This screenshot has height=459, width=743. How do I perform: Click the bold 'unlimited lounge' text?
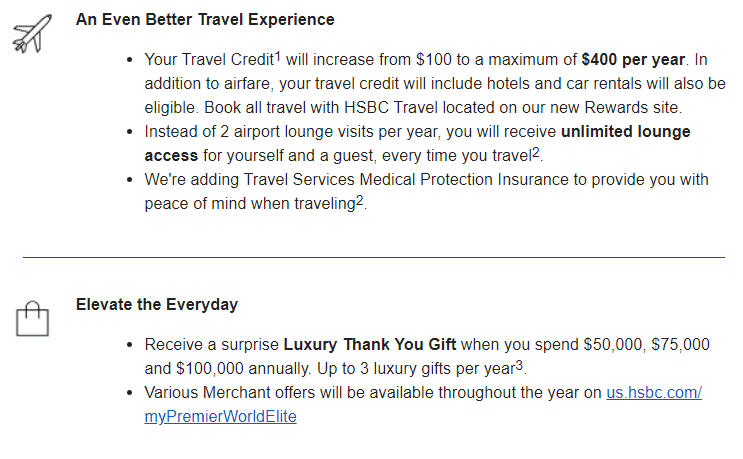click(625, 131)
